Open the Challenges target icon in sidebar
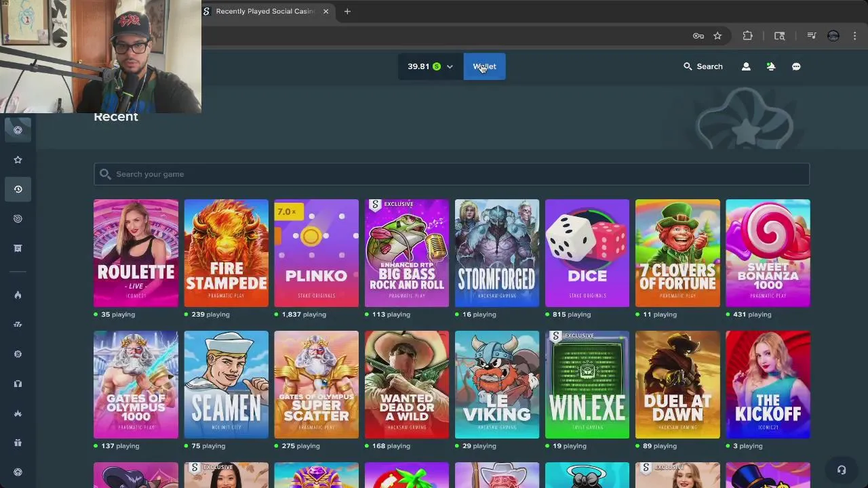The image size is (868, 488). pyautogui.click(x=18, y=219)
